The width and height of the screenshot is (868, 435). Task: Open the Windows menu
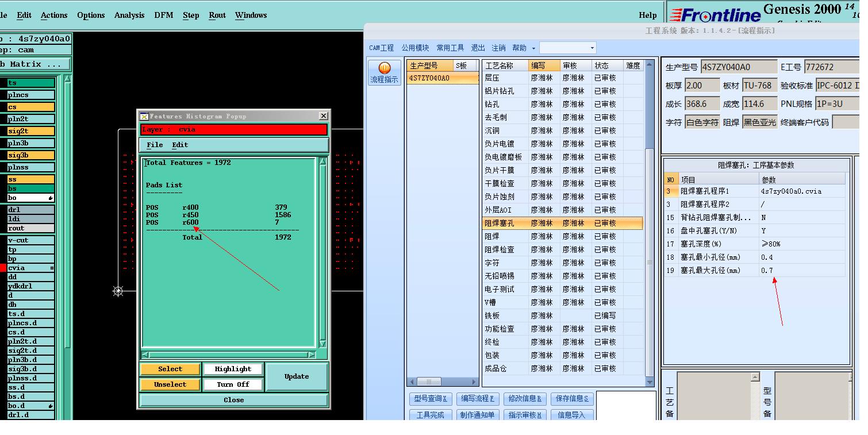point(251,16)
